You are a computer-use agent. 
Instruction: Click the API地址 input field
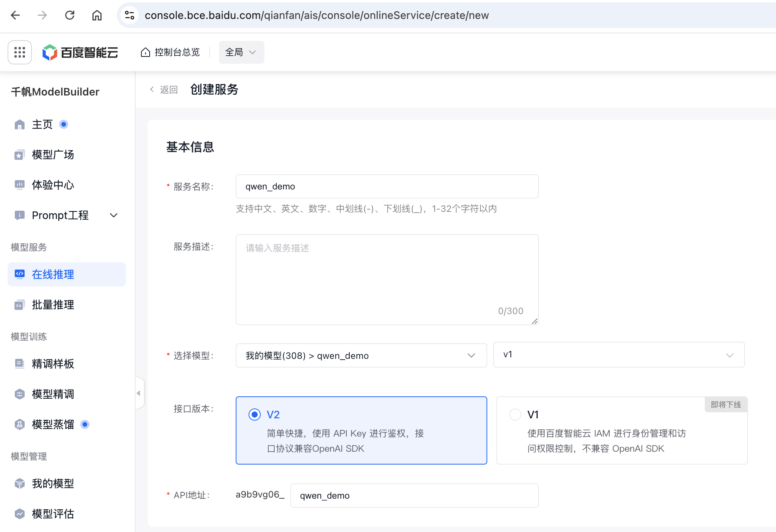point(414,496)
